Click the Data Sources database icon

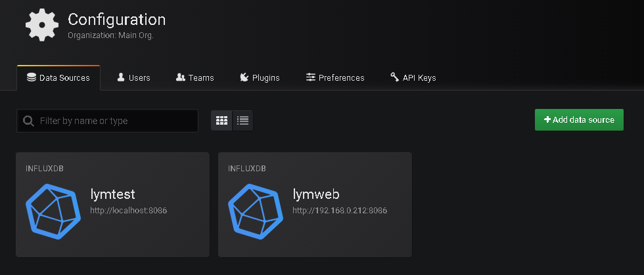click(31, 77)
